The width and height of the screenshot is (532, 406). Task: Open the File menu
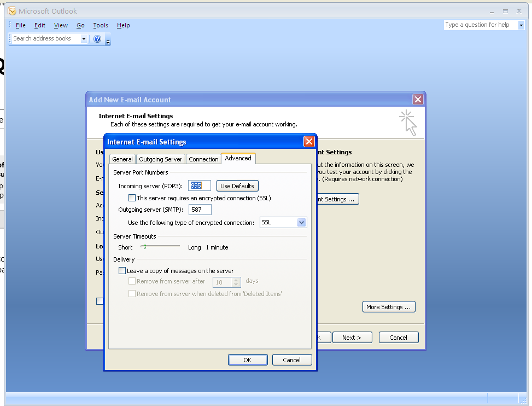(20, 25)
